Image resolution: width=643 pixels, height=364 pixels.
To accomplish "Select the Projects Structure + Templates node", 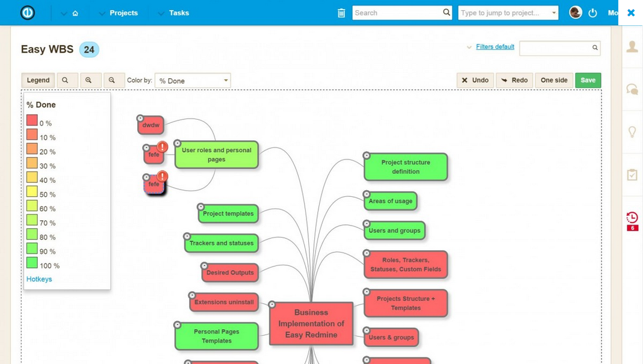I will tap(406, 303).
